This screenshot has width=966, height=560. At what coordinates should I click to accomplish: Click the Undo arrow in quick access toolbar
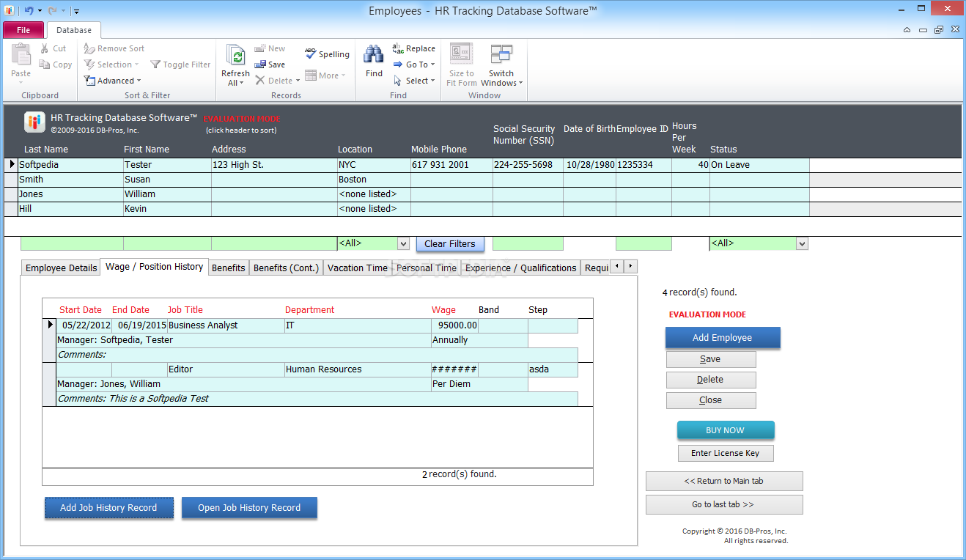click(x=28, y=10)
